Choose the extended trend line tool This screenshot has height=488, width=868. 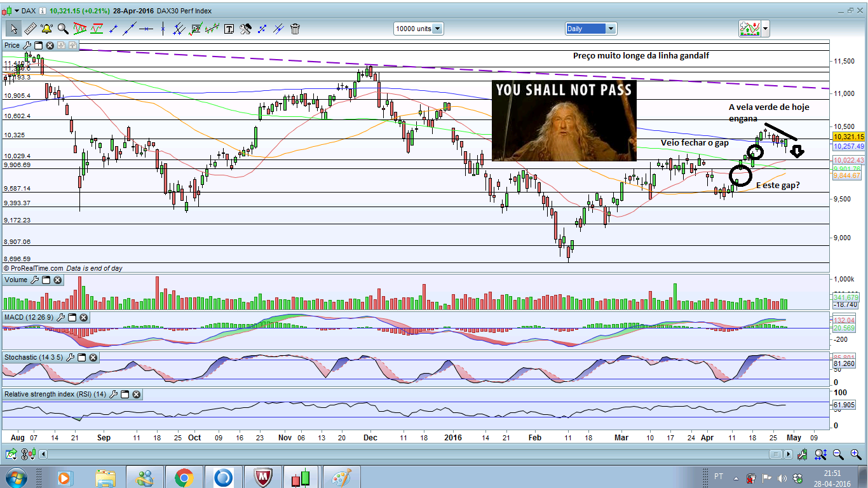130,29
